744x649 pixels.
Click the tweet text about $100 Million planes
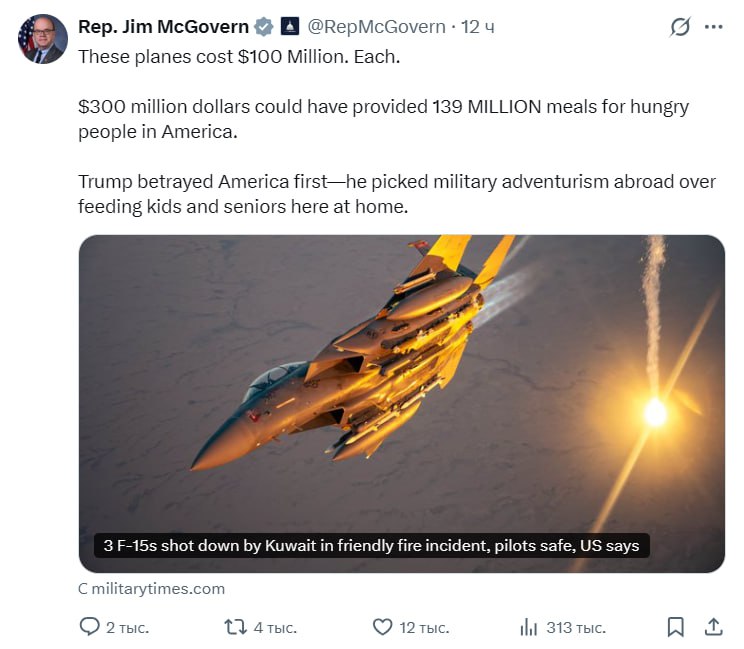[x=239, y=56]
